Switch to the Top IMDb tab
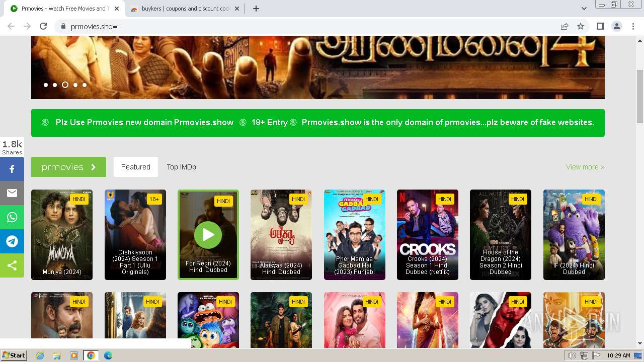The width and height of the screenshot is (644, 362). coord(182,167)
